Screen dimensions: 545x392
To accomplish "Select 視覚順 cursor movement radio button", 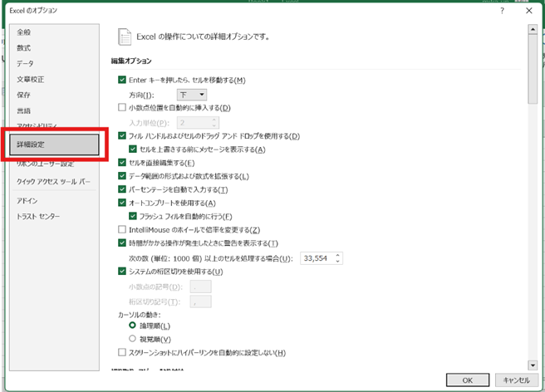I will point(133,339).
